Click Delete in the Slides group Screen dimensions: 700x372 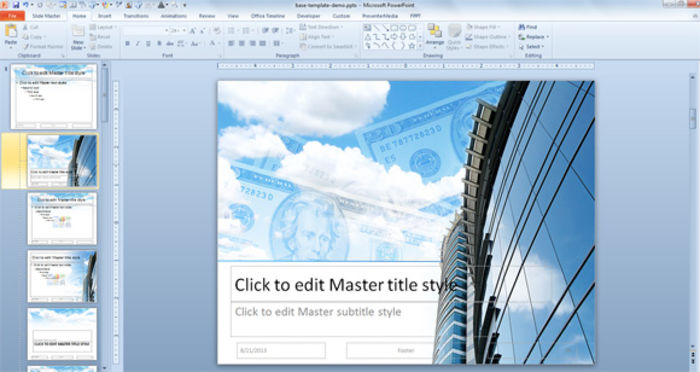tap(101, 46)
